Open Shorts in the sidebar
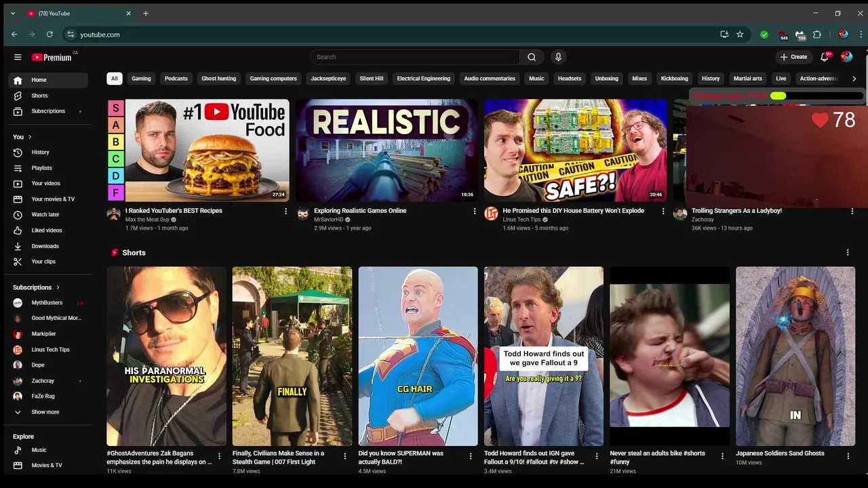This screenshot has width=868, height=488. (48, 96)
